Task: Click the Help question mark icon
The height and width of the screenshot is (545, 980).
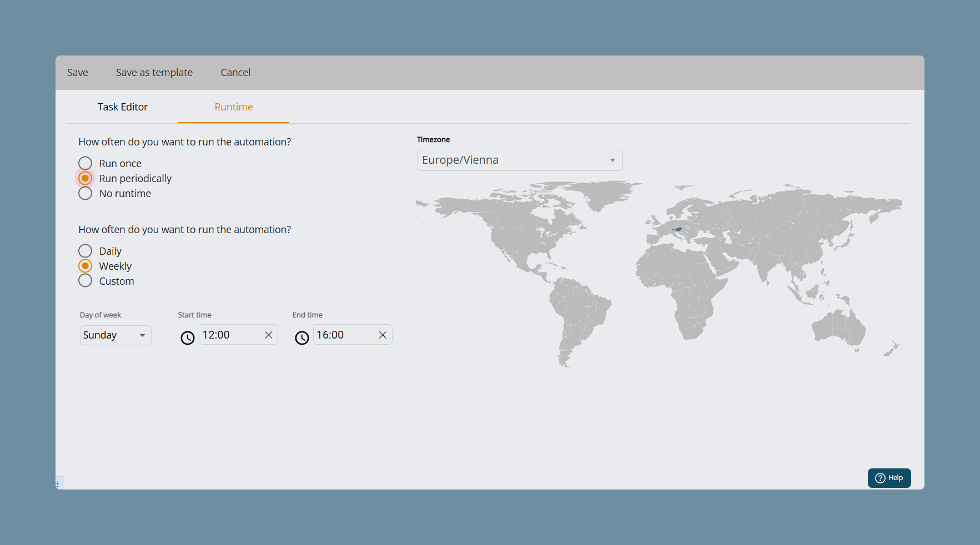Action: click(880, 478)
